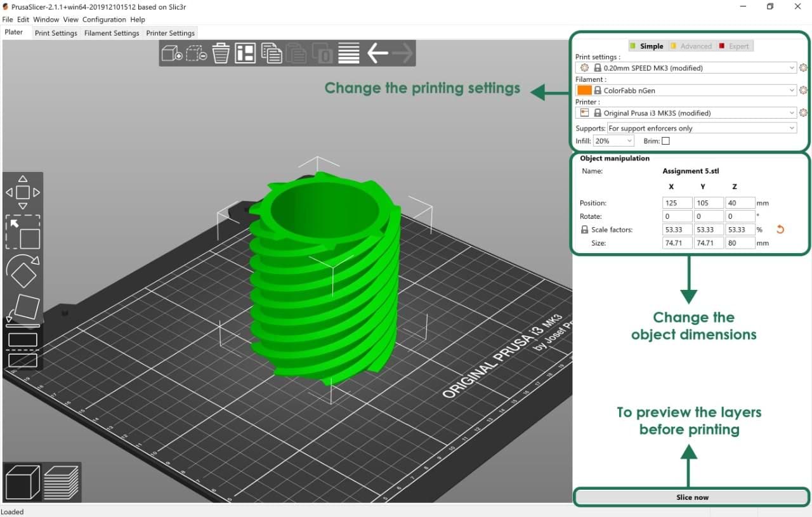Select the Rotate tool

(x=23, y=271)
